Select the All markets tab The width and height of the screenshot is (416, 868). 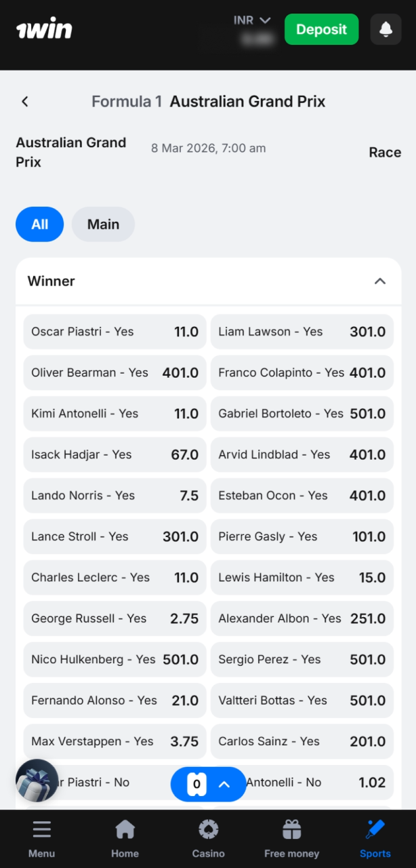[39, 224]
